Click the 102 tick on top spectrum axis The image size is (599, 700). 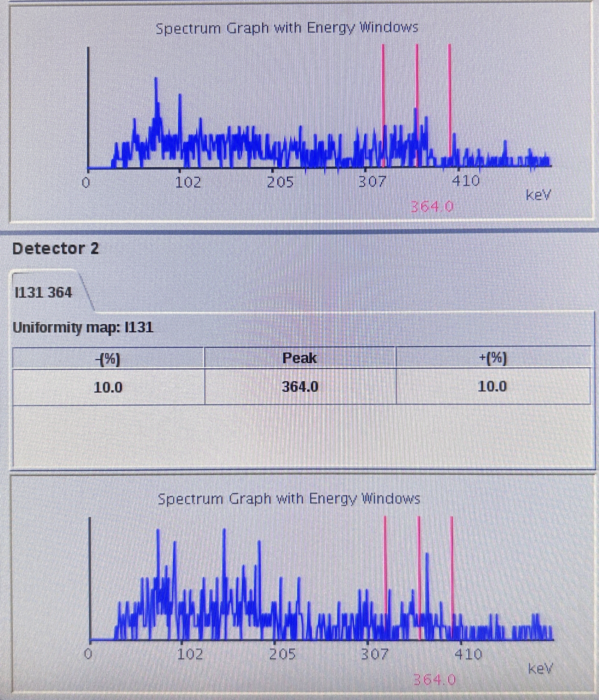click(x=188, y=183)
